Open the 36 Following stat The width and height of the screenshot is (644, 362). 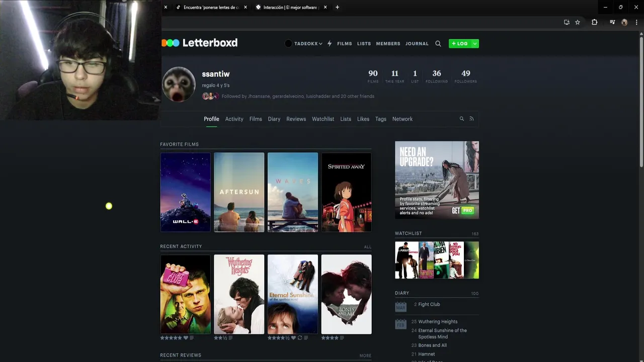[x=437, y=76]
